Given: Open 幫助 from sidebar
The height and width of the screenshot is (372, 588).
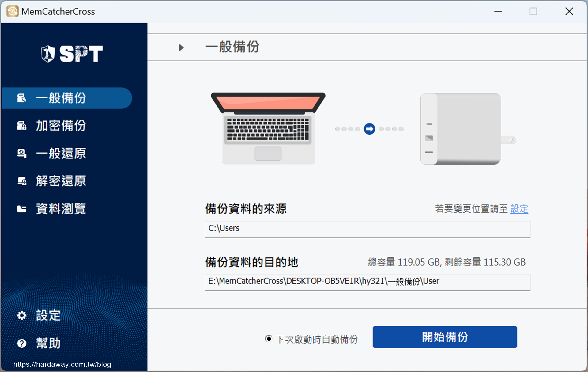Looking at the screenshot, I should click(48, 343).
